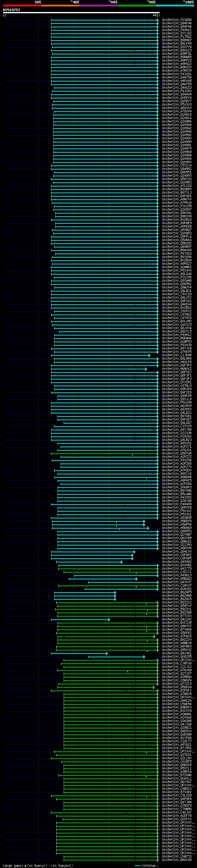The height and width of the screenshot is (868, 197).
Task: Select hit label UniRef100_Q1H960
Action: click(177, 162)
